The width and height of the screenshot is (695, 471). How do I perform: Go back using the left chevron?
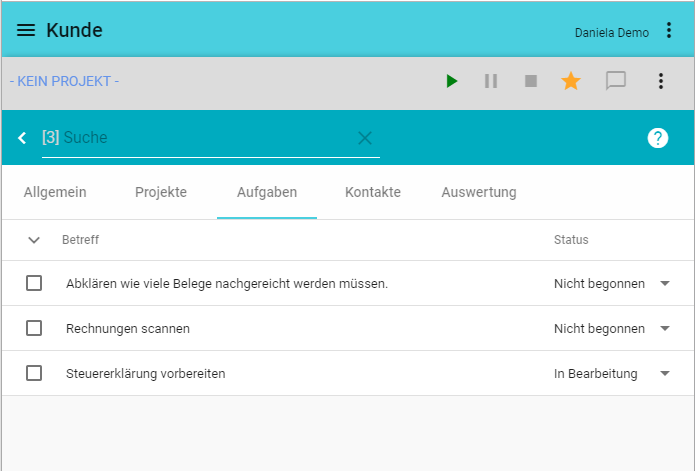coord(22,138)
